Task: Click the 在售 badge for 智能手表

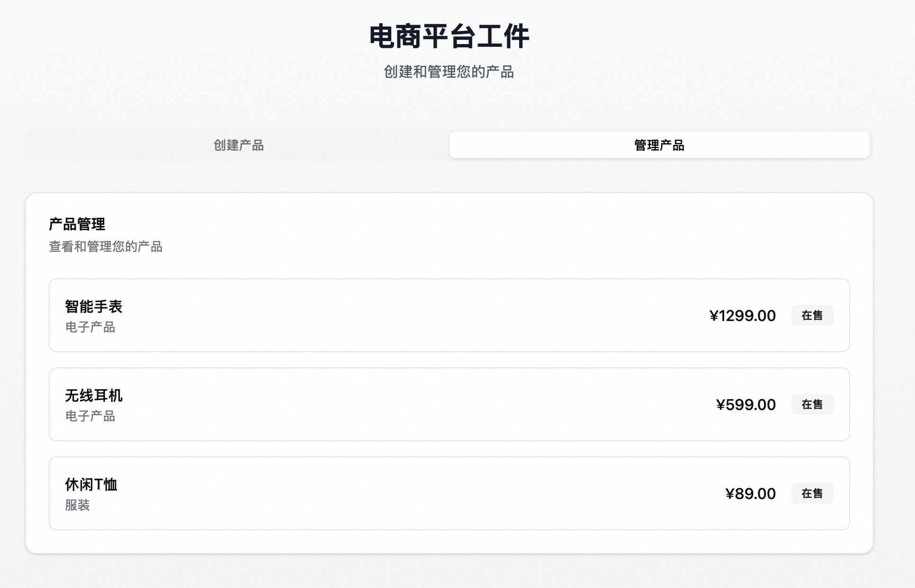Action: click(812, 315)
